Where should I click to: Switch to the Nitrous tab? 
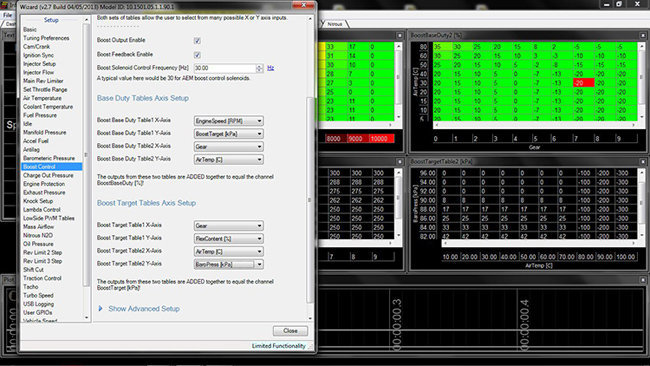pos(335,24)
